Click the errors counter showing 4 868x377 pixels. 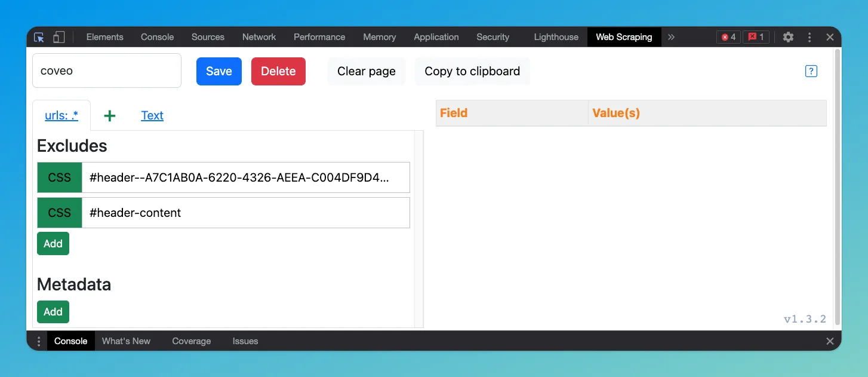728,37
